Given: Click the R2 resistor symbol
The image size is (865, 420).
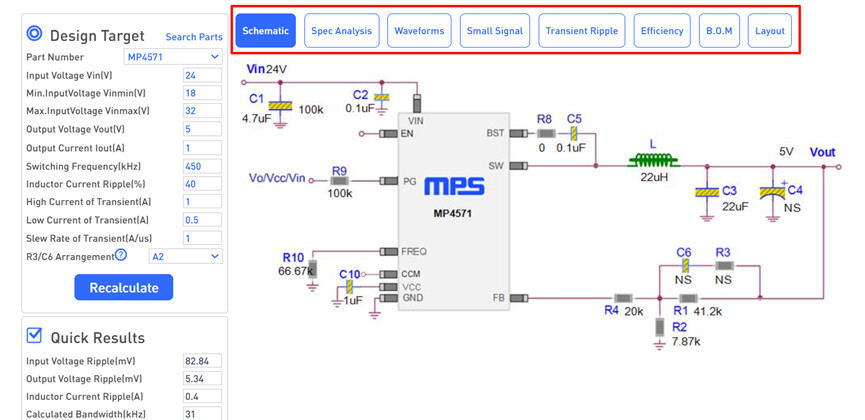Looking at the screenshot, I should click(659, 326).
